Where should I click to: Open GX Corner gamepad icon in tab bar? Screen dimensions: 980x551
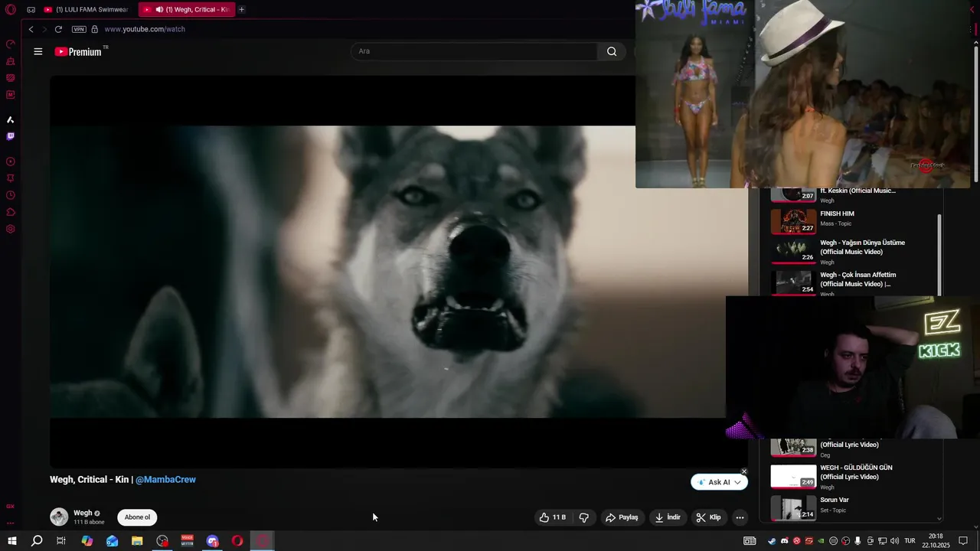tap(31, 10)
